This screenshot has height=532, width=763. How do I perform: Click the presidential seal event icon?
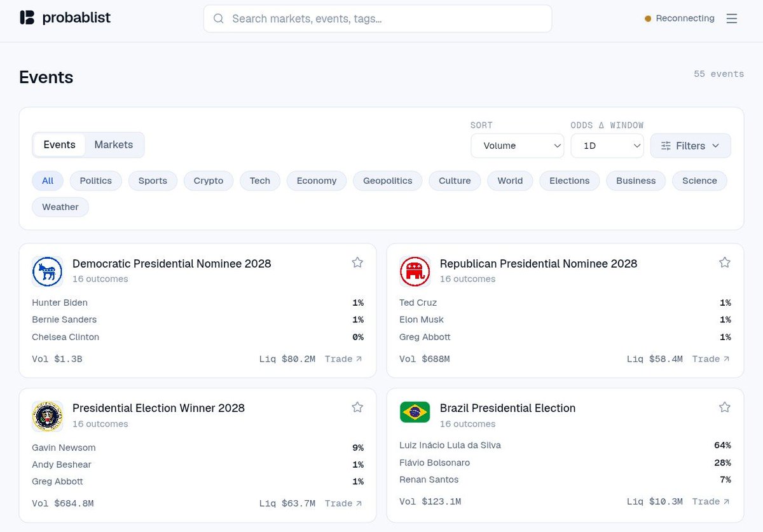point(47,416)
